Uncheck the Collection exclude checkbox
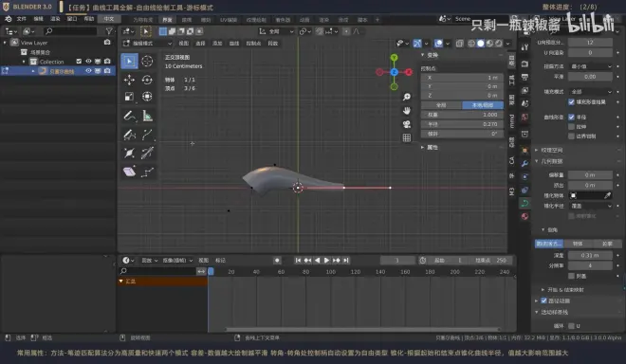 [x=79, y=61]
